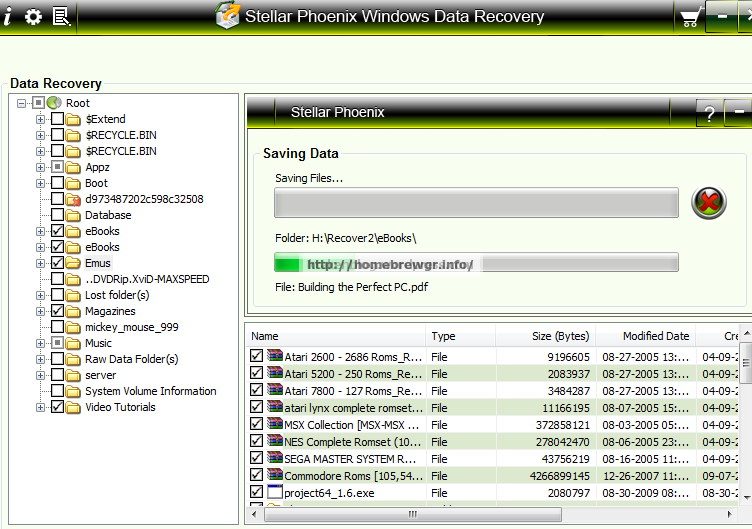The width and height of the screenshot is (752, 529).
Task: Click the horizontal scrollbar thumb in file list
Action: click(x=413, y=515)
